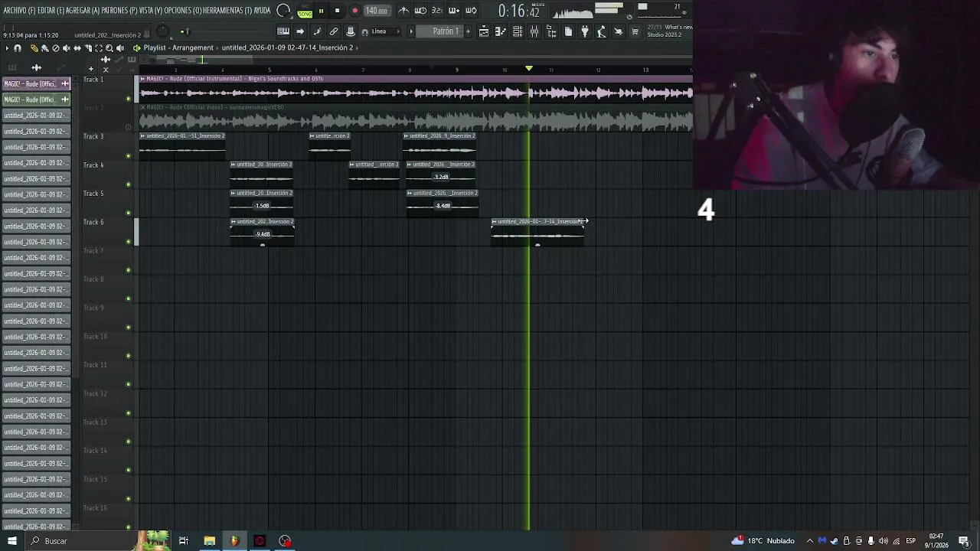Open menu of clip untitled_2026-01..51_Inserción 2
This screenshot has width=980, height=551.
pyautogui.click(x=142, y=135)
